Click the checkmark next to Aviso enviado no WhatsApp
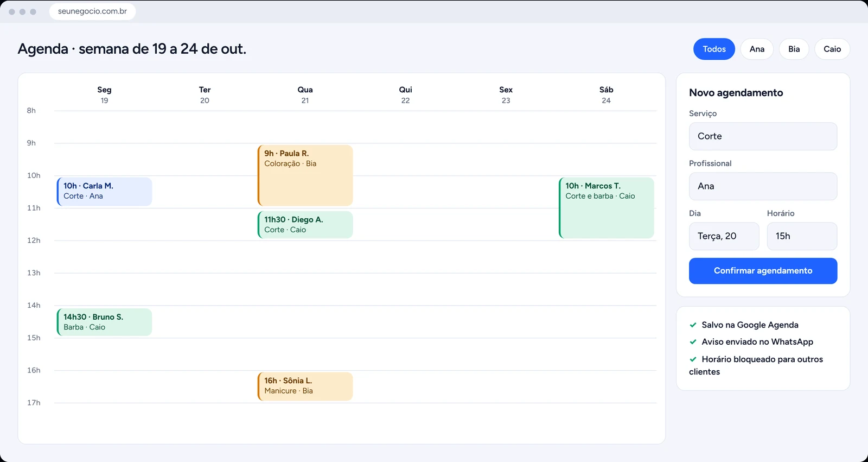The image size is (868, 462). (x=693, y=342)
